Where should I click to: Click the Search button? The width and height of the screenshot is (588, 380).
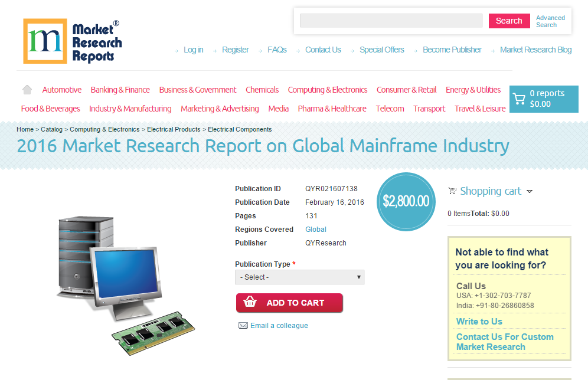(x=509, y=21)
